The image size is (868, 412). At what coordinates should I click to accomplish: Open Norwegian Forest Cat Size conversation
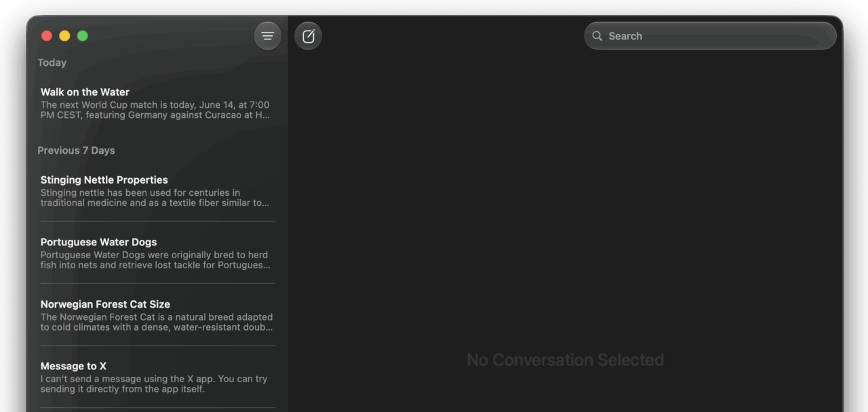158,316
